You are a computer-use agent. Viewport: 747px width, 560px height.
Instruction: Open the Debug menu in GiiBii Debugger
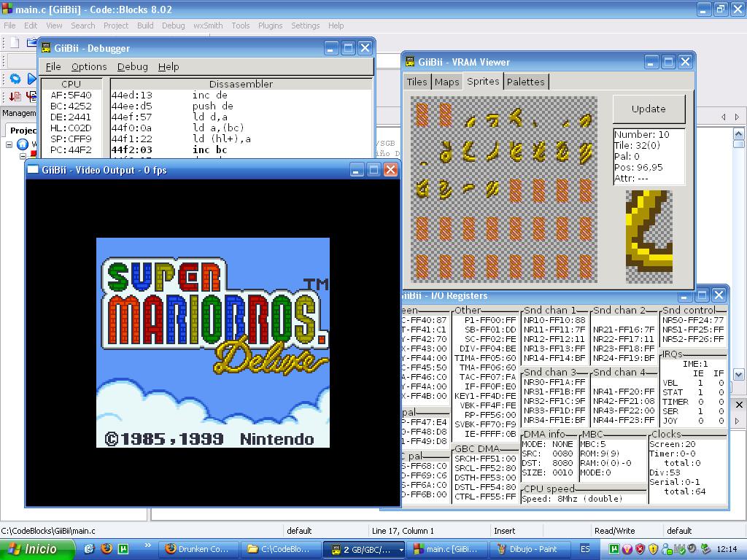(132, 66)
